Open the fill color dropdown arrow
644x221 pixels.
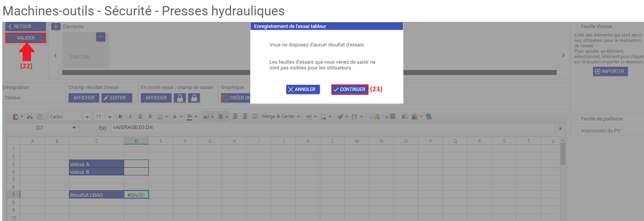click(196, 117)
